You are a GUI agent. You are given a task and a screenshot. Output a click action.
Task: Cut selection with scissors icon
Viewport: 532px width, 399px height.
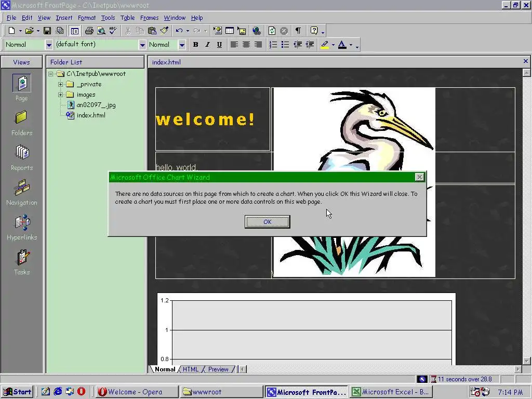pos(128,31)
